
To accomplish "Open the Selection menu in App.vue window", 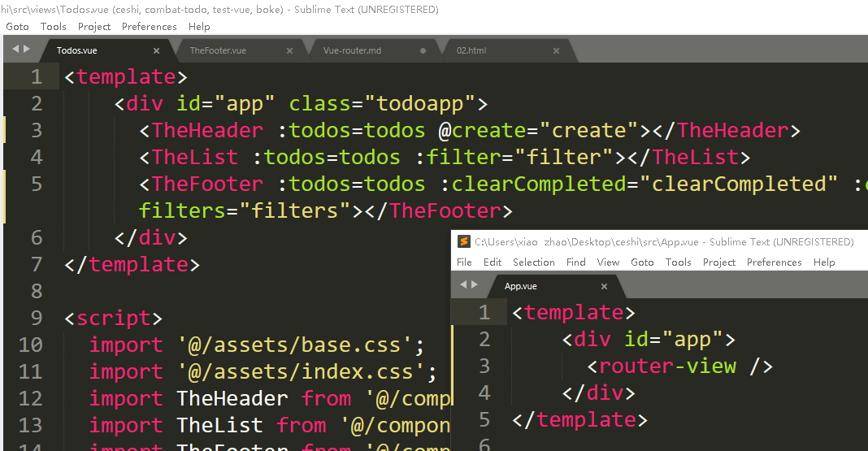I will point(533,262).
